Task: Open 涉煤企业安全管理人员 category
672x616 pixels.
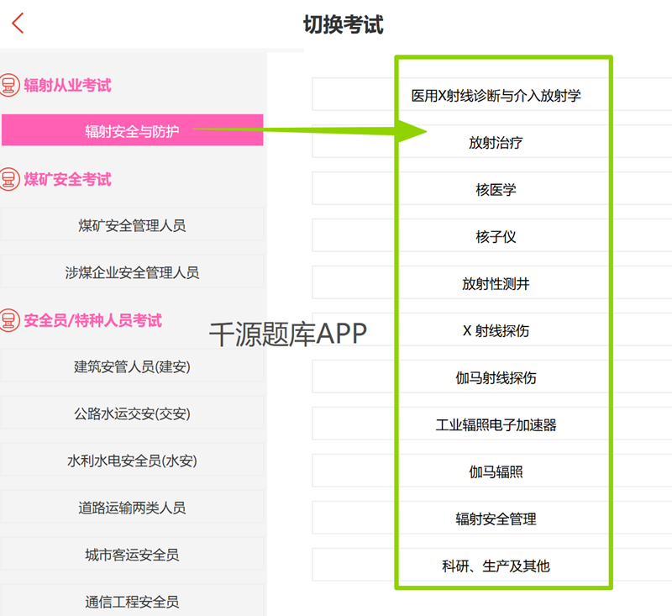Action: (x=132, y=272)
